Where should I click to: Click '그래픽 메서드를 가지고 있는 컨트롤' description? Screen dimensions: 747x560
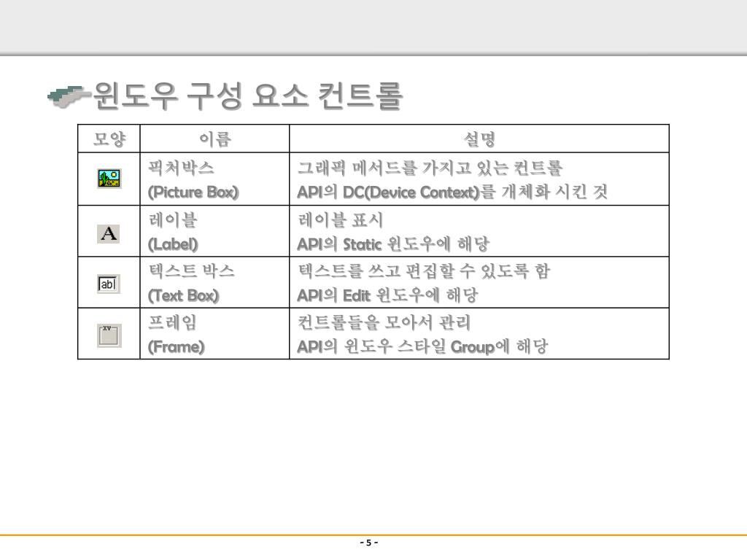coord(430,167)
